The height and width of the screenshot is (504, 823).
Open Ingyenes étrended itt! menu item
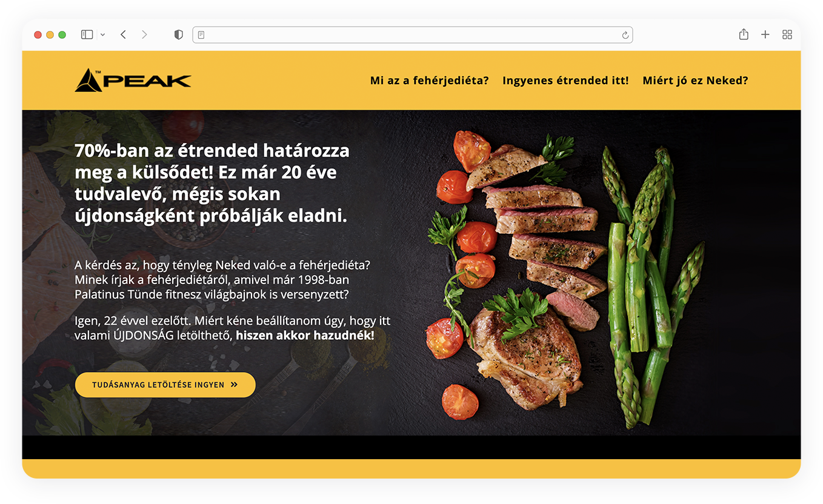565,81
